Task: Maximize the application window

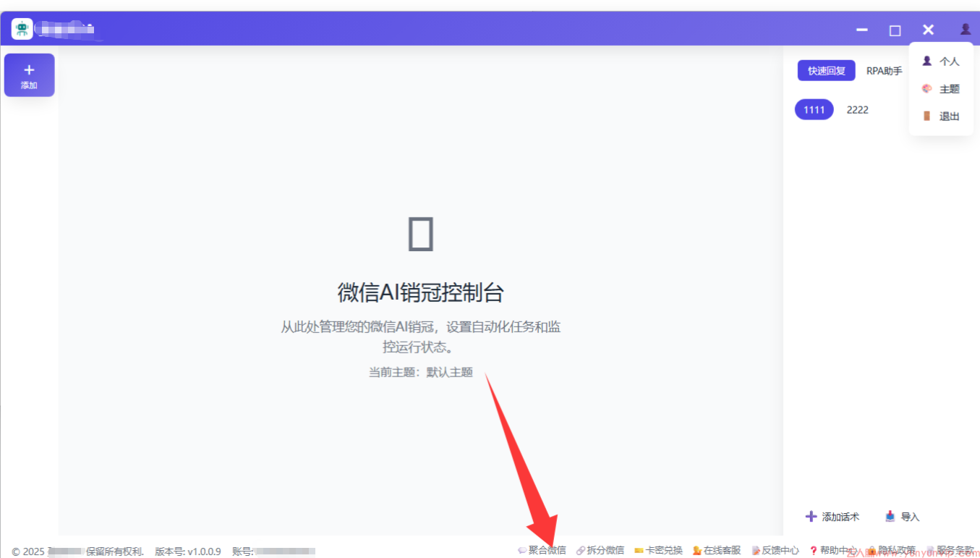Action: coord(895,30)
